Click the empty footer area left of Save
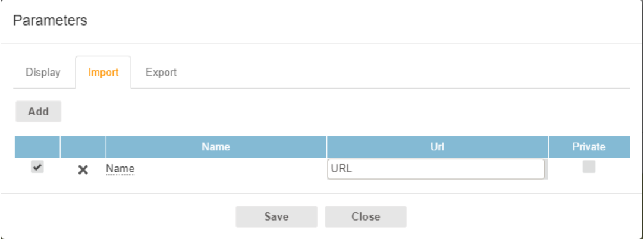This screenshot has height=239, width=644. click(x=119, y=217)
